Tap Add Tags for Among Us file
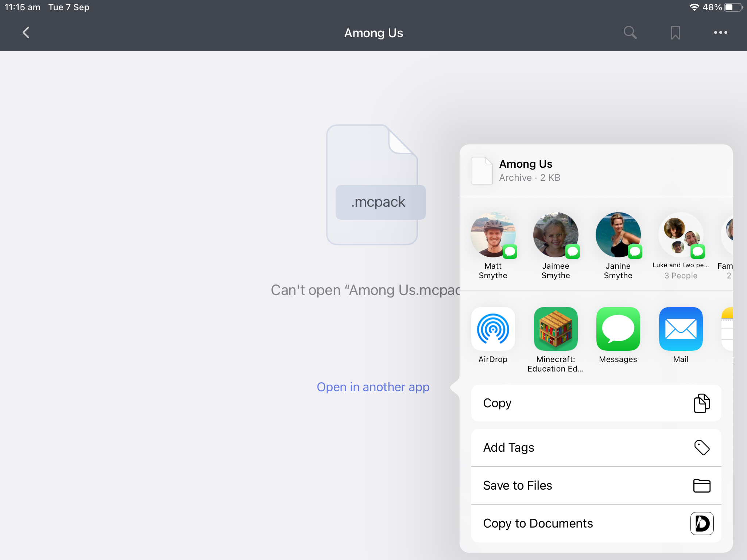Image resolution: width=747 pixels, height=560 pixels. [595, 447]
